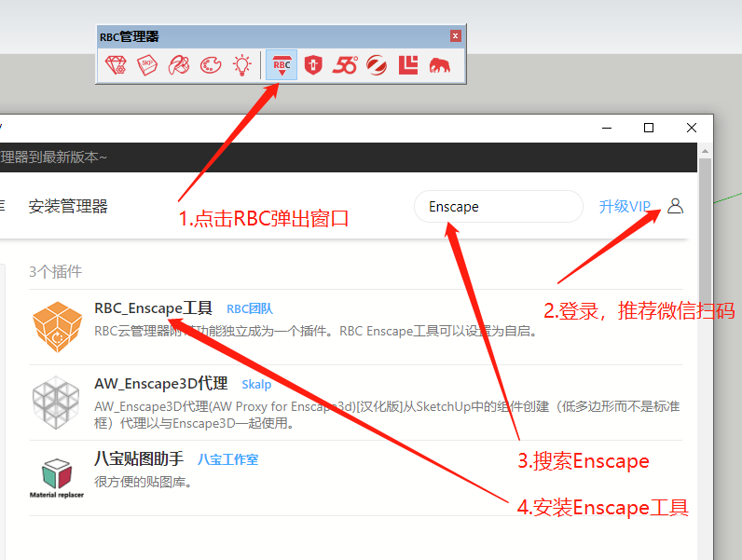Close the RBC管理器 floating toolbar

coord(455,36)
